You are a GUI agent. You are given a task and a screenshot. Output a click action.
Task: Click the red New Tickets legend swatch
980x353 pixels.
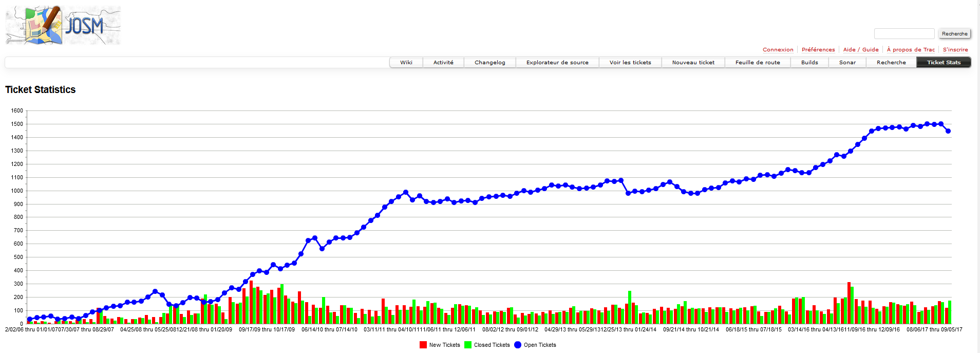pos(423,345)
